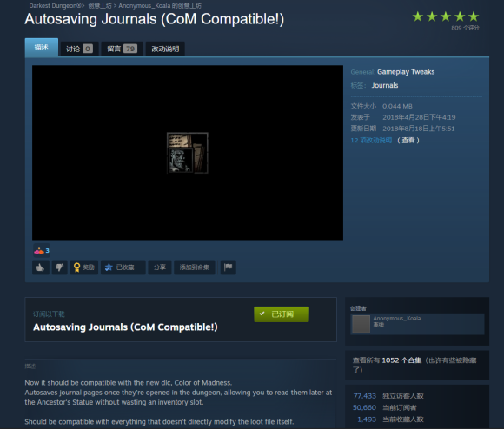The width and height of the screenshot is (504, 429).
Task: Click the thumbs down rate icon
Action: pos(59,267)
